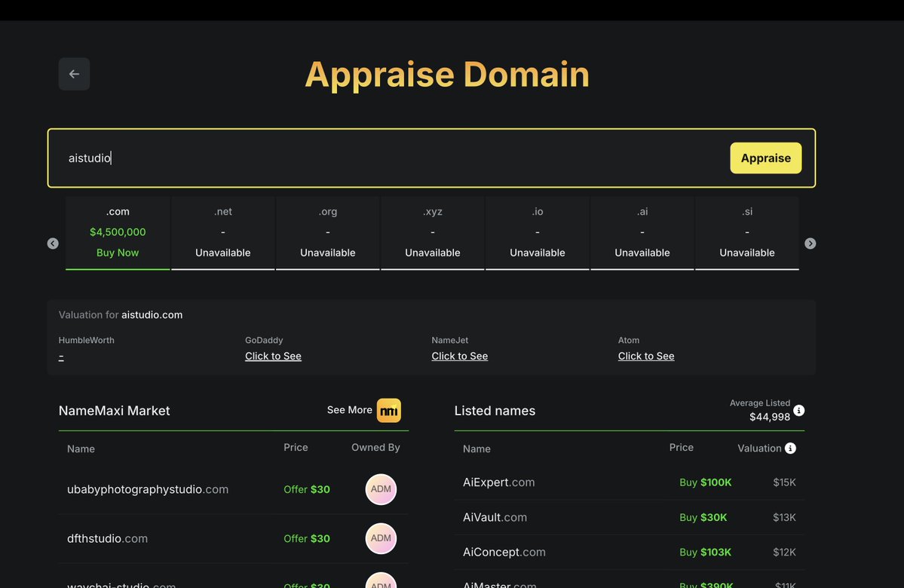
Task: Go back with the left arrow button
Action: coord(74,74)
